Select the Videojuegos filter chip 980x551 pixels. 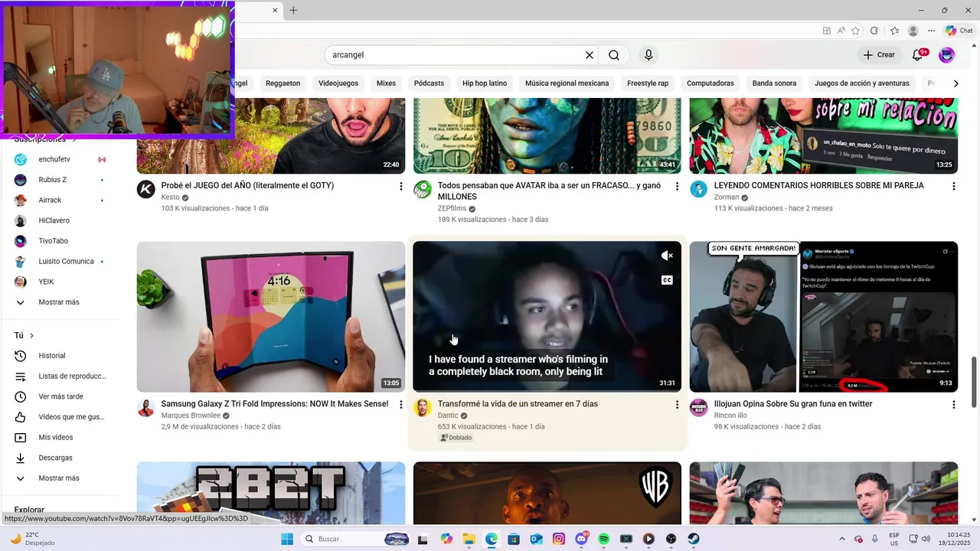pyautogui.click(x=338, y=83)
